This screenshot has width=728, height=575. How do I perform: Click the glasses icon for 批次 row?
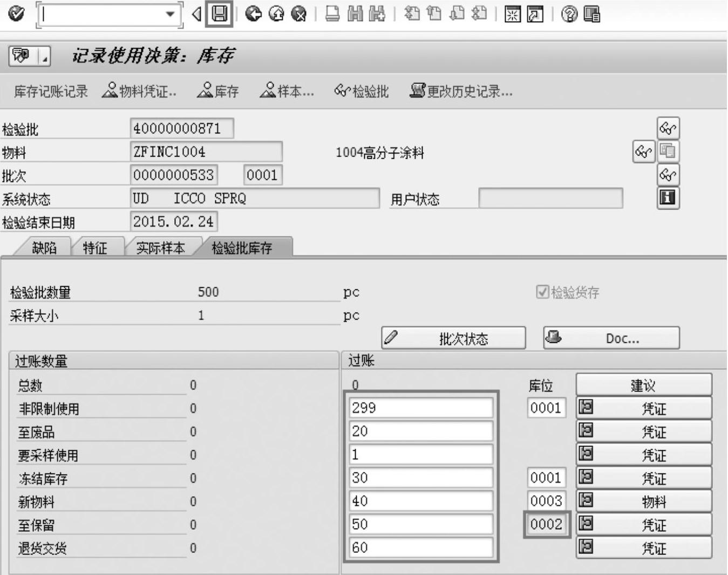coord(668,175)
